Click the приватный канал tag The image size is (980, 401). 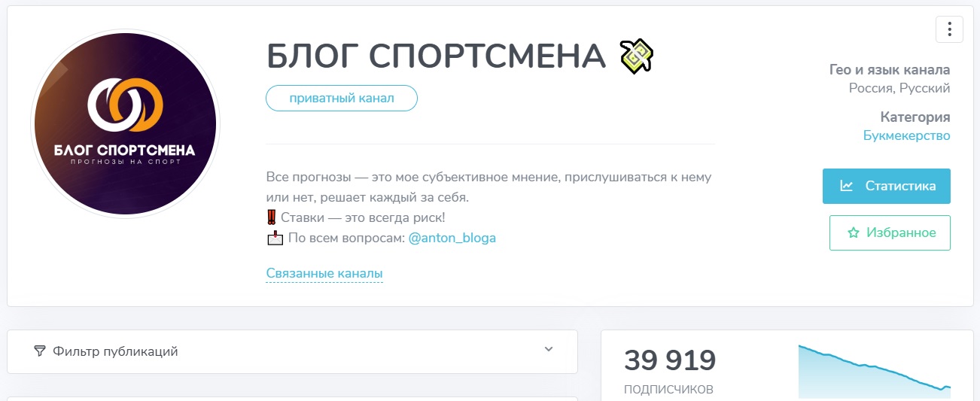341,99
